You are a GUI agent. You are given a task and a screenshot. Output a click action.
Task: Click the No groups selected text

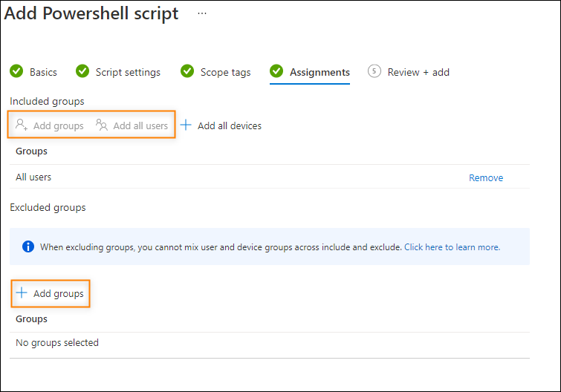coord(57,343)
